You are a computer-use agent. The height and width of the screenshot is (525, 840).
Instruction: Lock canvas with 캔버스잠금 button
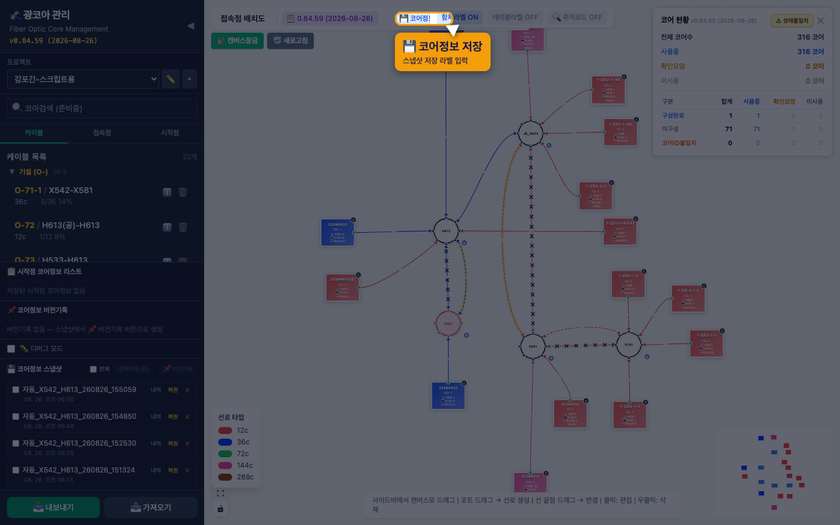pyautogui.click(x=237, y=41)
